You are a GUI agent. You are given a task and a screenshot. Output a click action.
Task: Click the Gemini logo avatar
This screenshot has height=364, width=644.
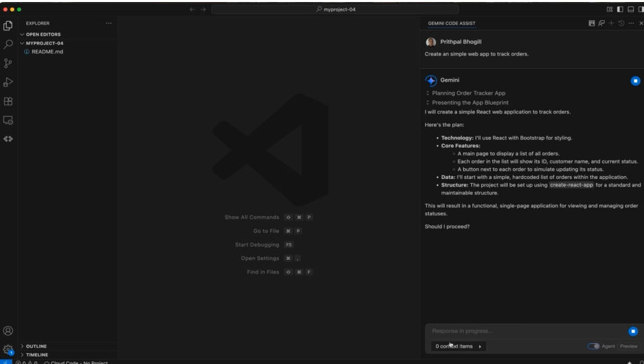coord(431,80)
